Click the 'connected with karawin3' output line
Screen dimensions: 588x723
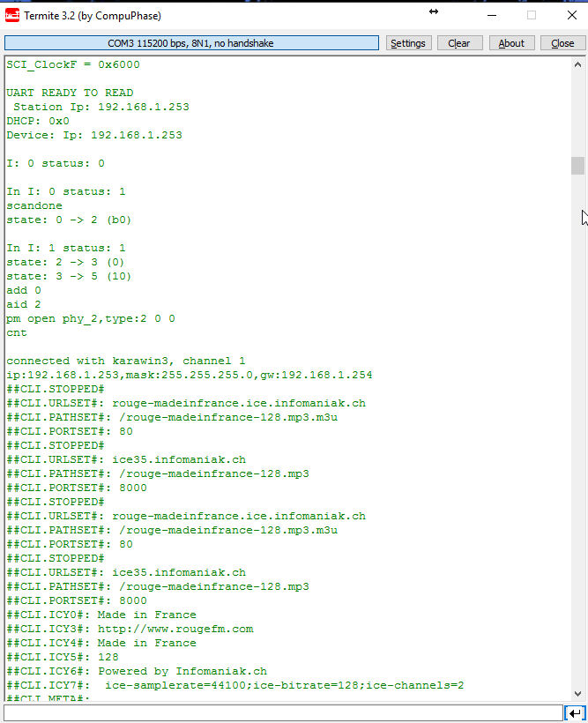coord(126,361)
